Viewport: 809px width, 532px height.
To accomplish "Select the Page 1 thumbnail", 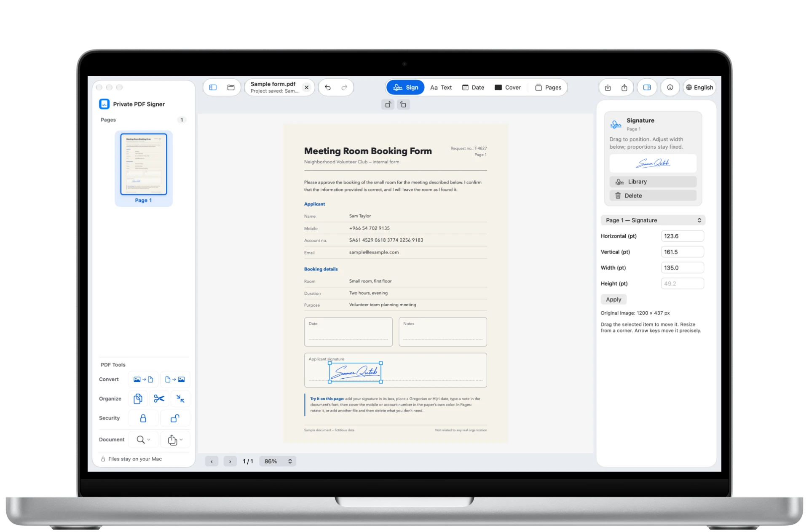I will (x=144, y=168).
